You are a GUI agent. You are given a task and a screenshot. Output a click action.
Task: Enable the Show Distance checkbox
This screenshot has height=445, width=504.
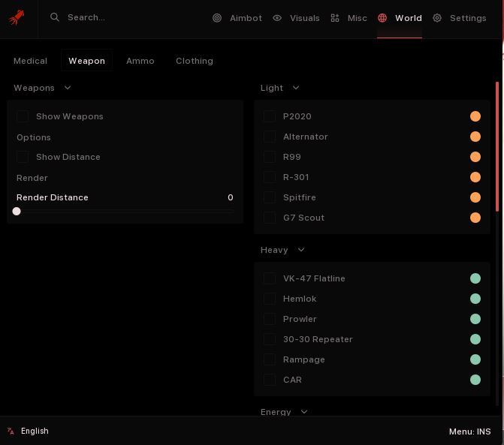(x=23, y=157)
